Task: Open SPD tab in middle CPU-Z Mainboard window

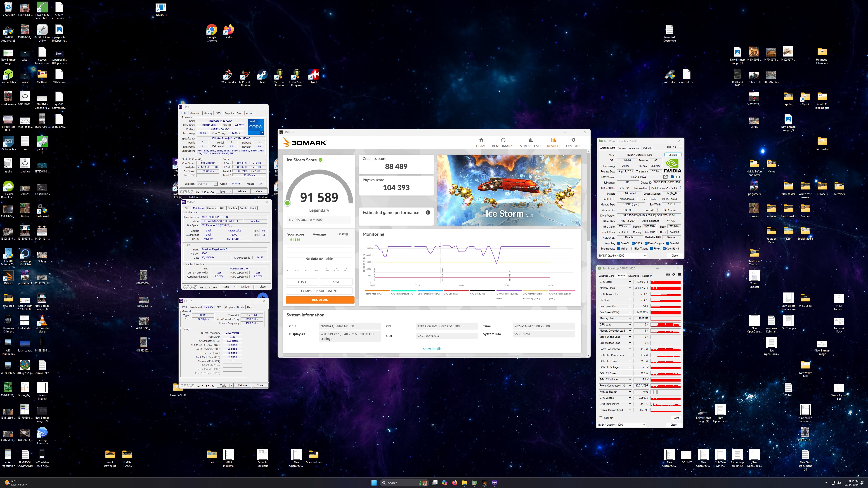Action: pos(222,208)
